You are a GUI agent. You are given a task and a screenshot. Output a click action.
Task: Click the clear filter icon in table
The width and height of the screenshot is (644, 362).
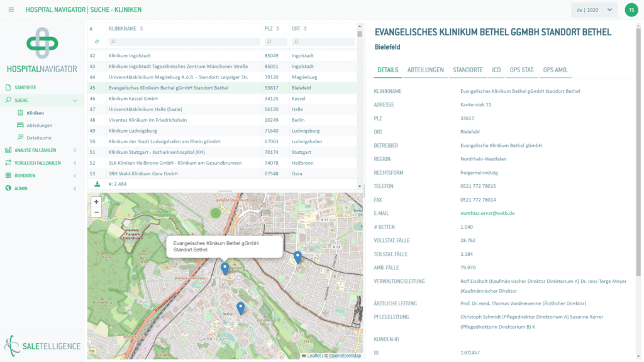coord(97,41)
